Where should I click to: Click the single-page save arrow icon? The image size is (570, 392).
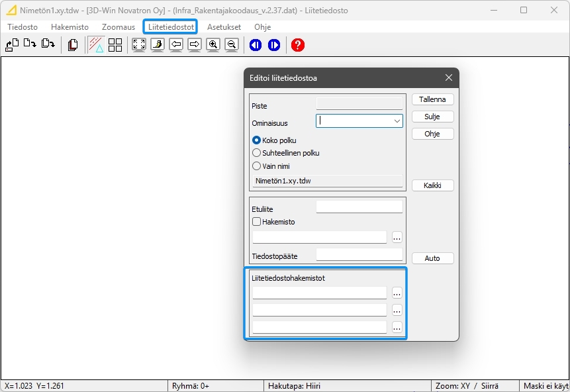(x=30, y=44)
